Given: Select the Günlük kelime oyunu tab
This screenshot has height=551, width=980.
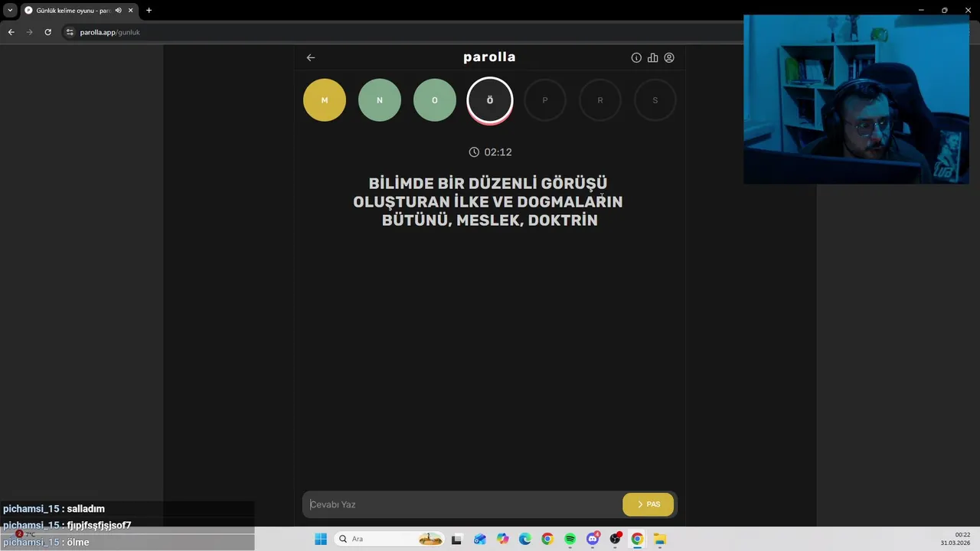Looking at the screenshot, I should tap(73, 10).
